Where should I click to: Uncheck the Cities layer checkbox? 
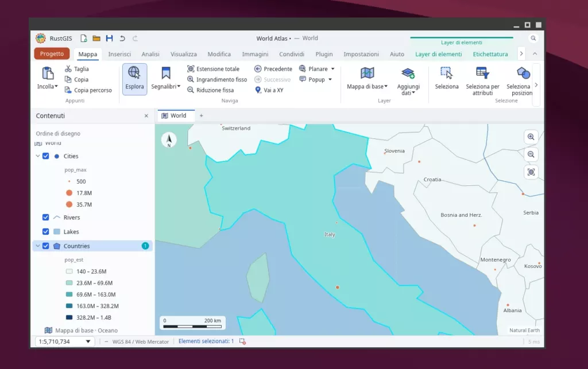coord(46,156)
